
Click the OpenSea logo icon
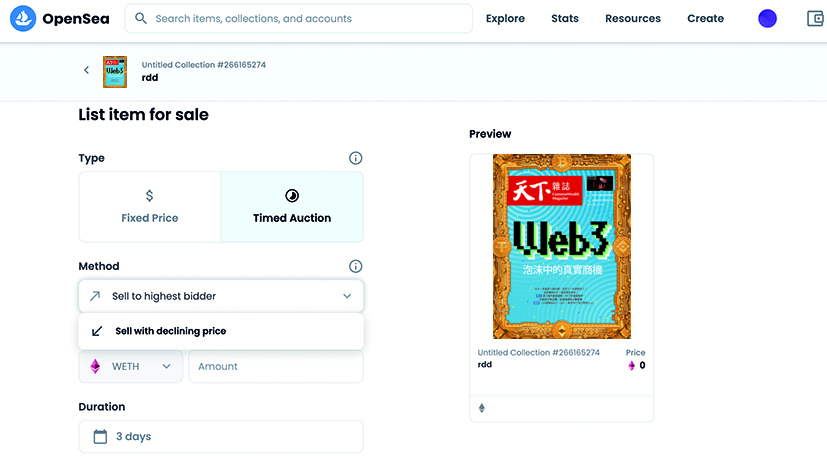(24, 18)
